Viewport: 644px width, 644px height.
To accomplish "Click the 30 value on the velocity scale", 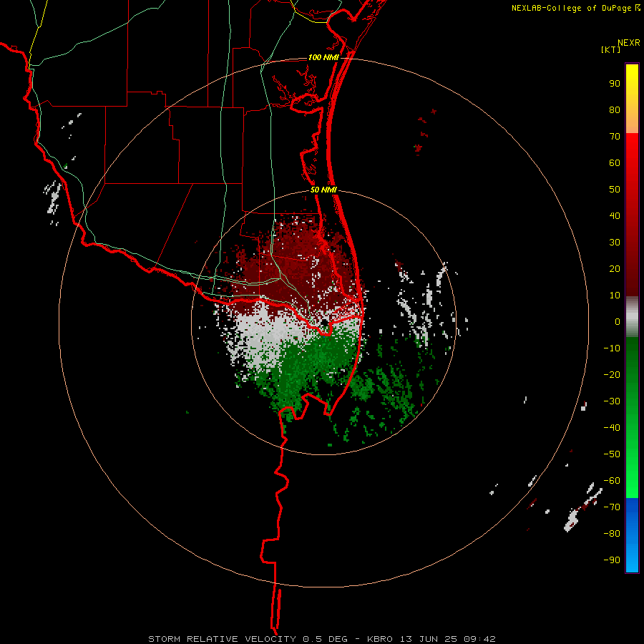I will (615, 243).
